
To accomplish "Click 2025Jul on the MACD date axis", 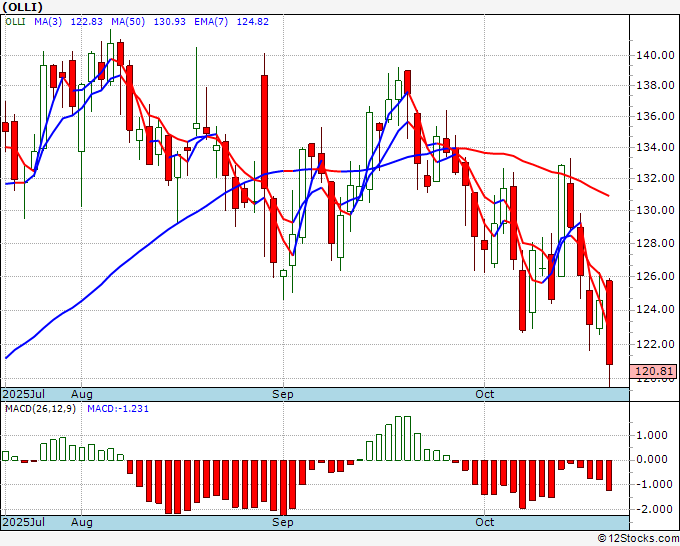I will pos(23,522).
